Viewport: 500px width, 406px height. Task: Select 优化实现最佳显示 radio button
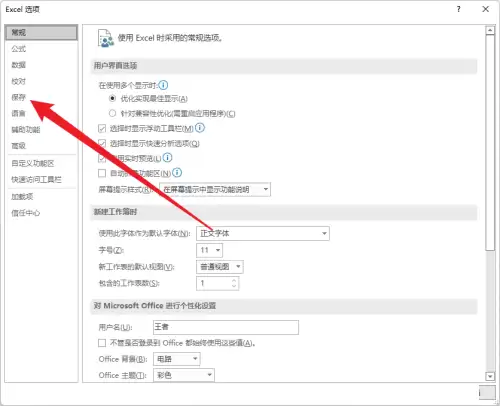pyautogui.click(x=113, y=98)
